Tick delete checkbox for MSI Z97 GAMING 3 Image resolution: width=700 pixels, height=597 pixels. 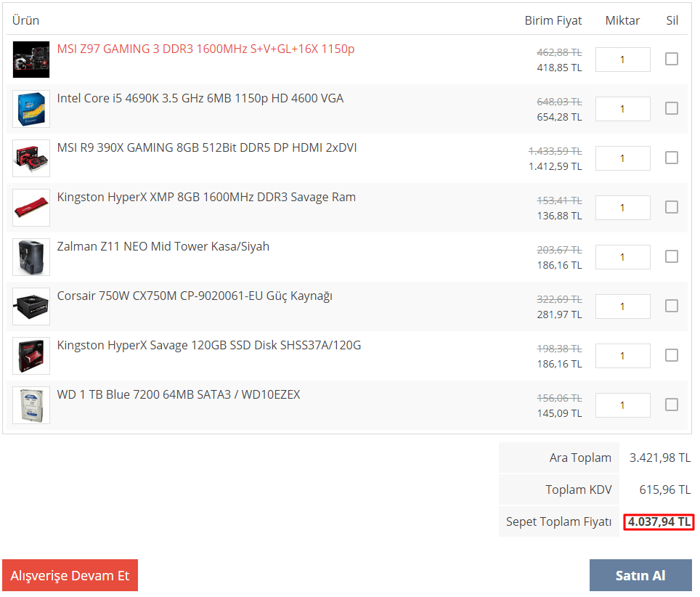tap(672, 59)
